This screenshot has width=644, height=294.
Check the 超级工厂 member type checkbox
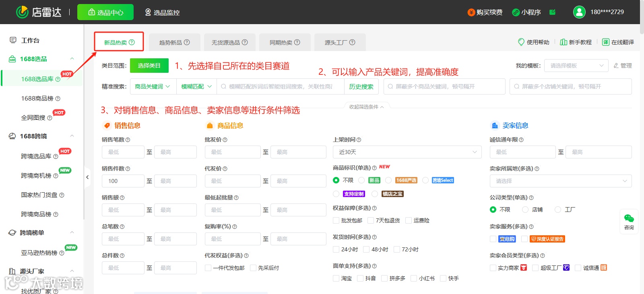pyautogui.click(x=535, y=268)
